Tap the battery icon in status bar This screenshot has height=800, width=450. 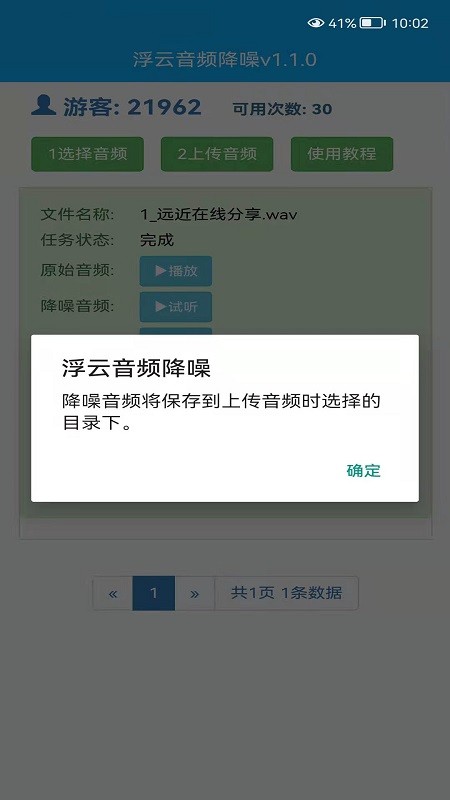pos(373,23)
